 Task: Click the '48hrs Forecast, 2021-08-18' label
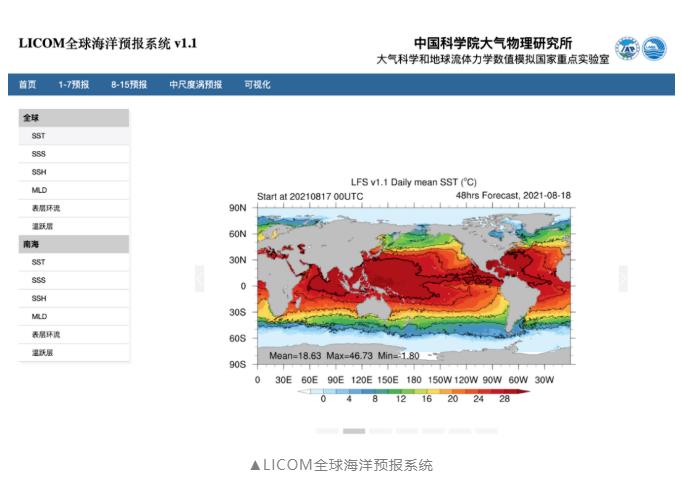tap(513, 195)
